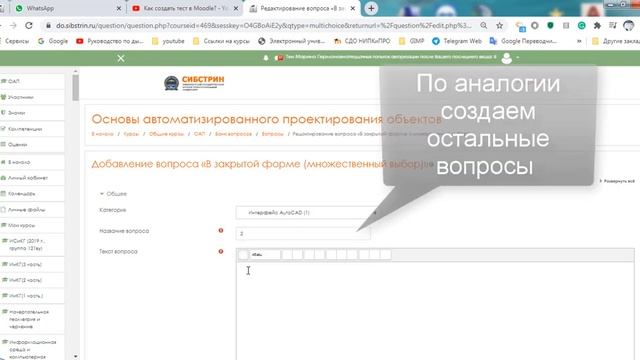Switch to the Как создать тест в Moodle tab
Viewport: 640px width, 360px height.
point(184,8)
